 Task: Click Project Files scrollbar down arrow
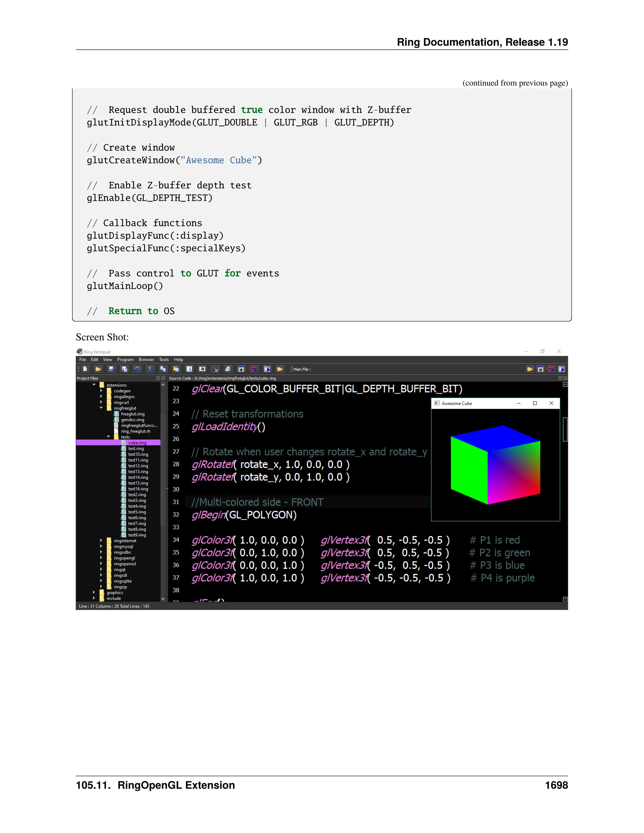tap(163, 599)
